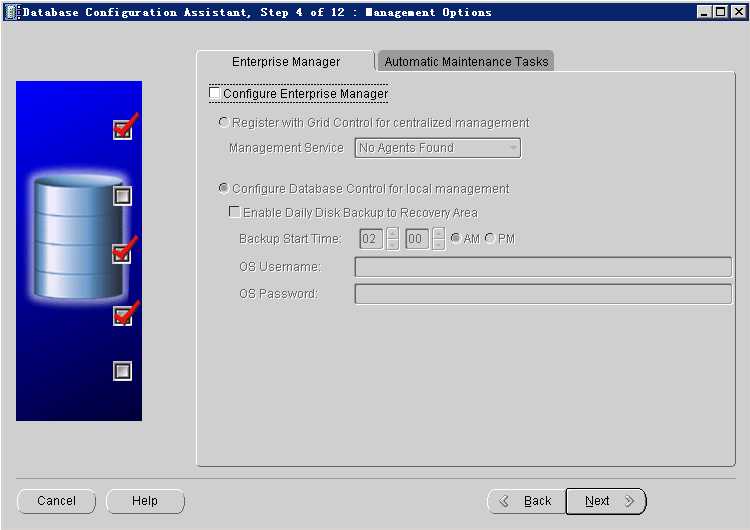Choose PM for backup start time
The width and height of the screenshot is (750, 530).
pos(490,238)
